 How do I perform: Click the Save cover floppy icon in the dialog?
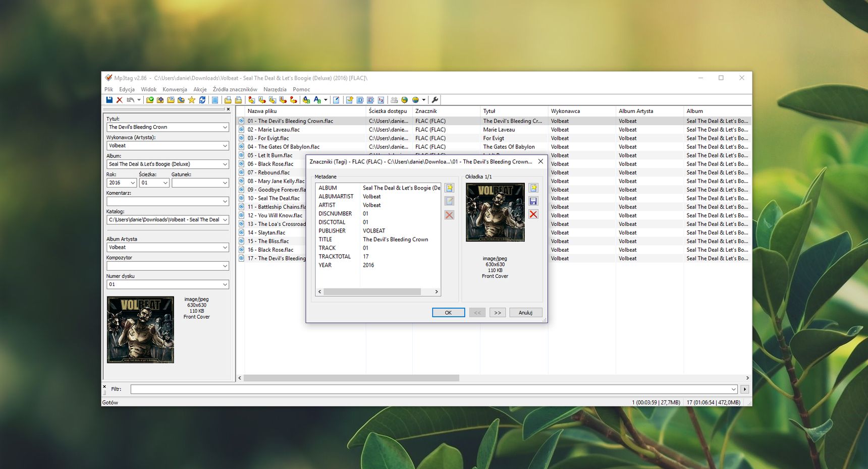pyautogui.click(x=533, y=201)
